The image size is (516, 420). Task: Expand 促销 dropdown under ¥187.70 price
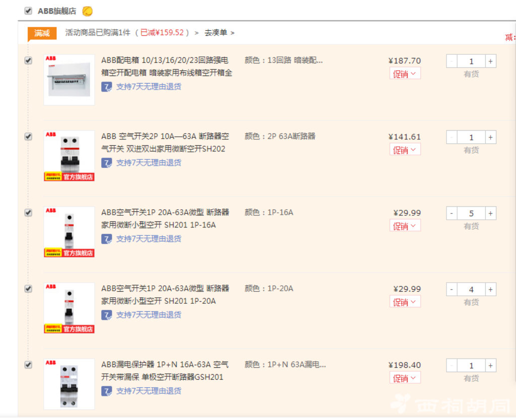pyautogui.click(x=405, y=73)
